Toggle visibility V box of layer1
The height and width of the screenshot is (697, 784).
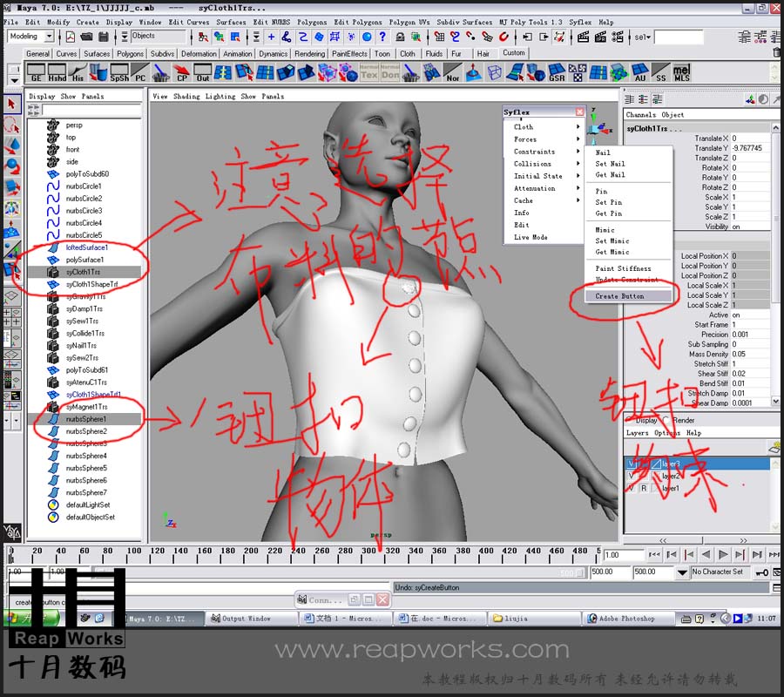[631, 488]
